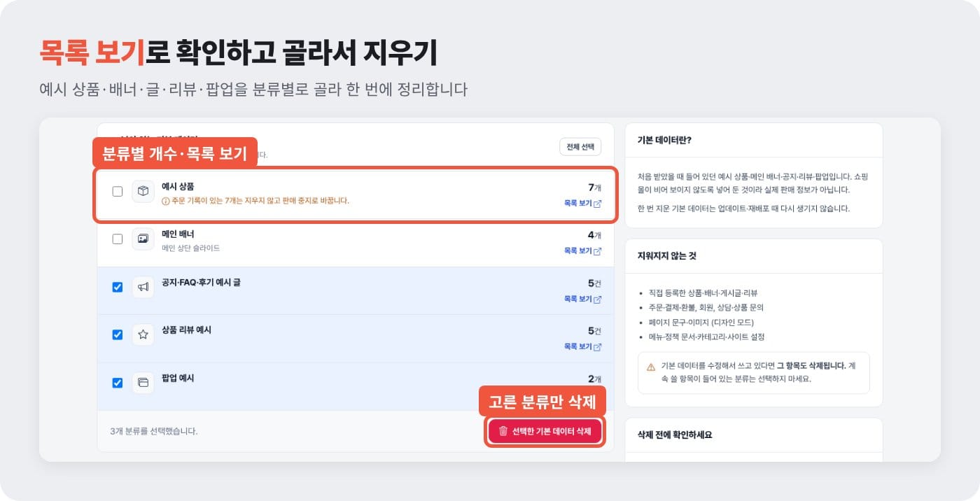This screenshot has width=980, height=501.
Task: Check the 메인 배너 checkbox
Action: point(118,239)
